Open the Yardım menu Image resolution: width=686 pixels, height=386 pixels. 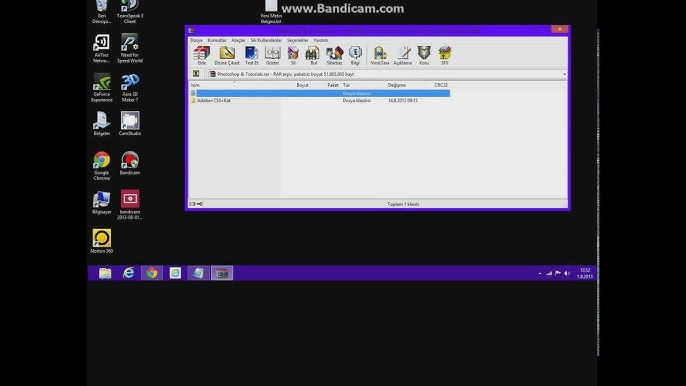pos(321,40)
